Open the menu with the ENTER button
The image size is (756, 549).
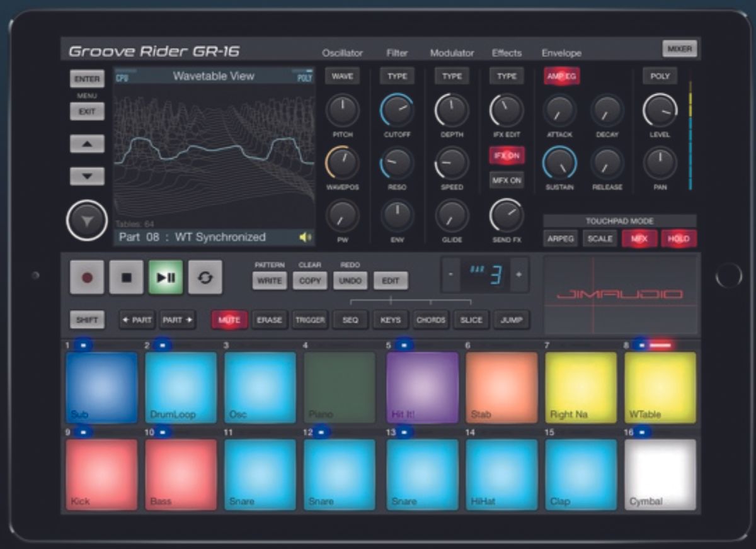[86, 79]
